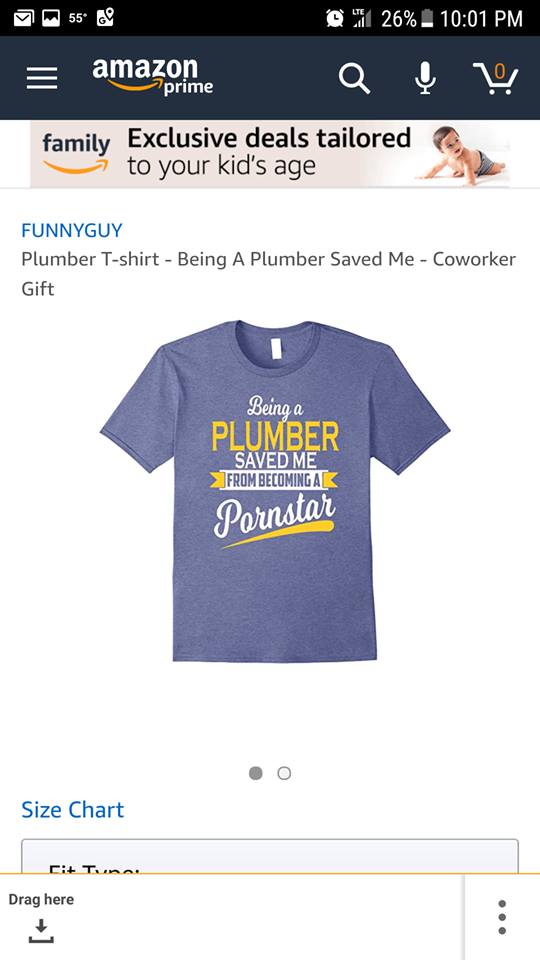
Task: Tap the Amazon Family exclusive deals banner
Action: pos(270,154)
